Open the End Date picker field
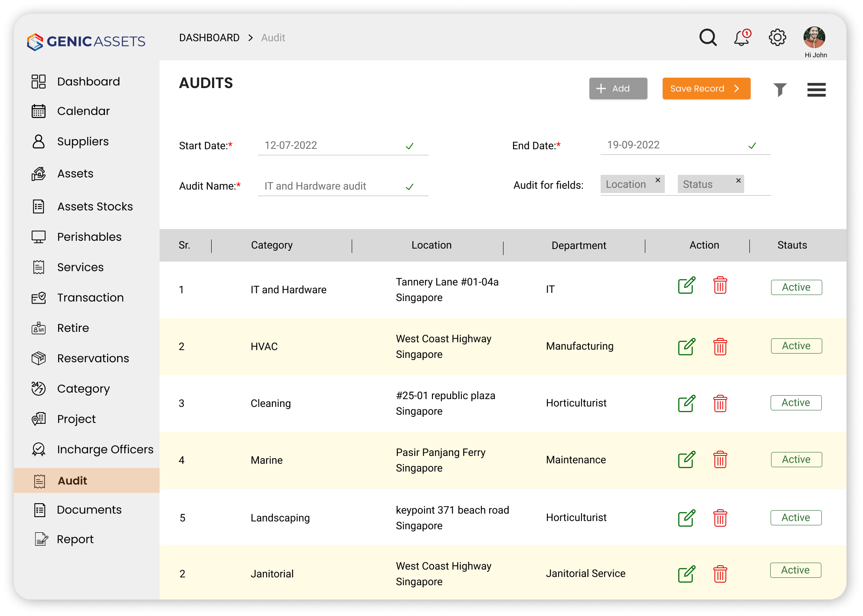 pos(685,145)
